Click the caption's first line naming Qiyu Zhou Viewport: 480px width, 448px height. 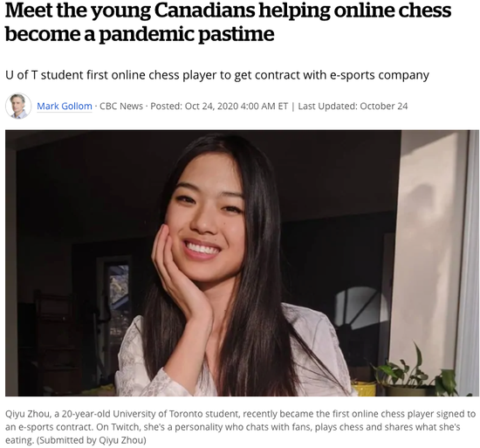(240, 414)
